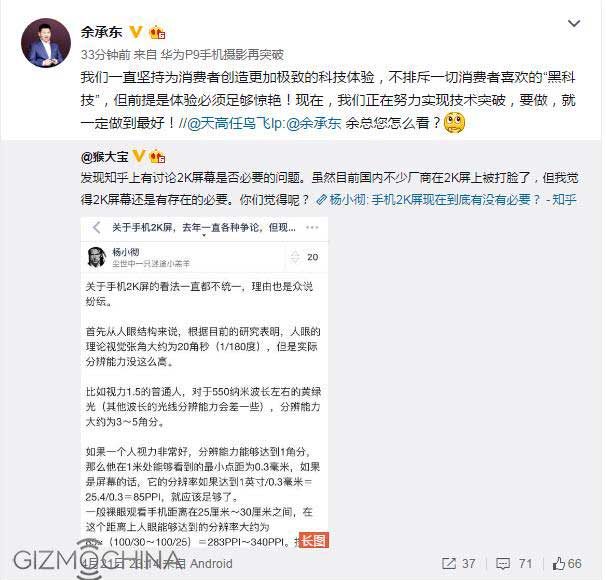Open 余承东's profile avatar
The width and height of the screenshot is (606, 580).
(46, 43)
